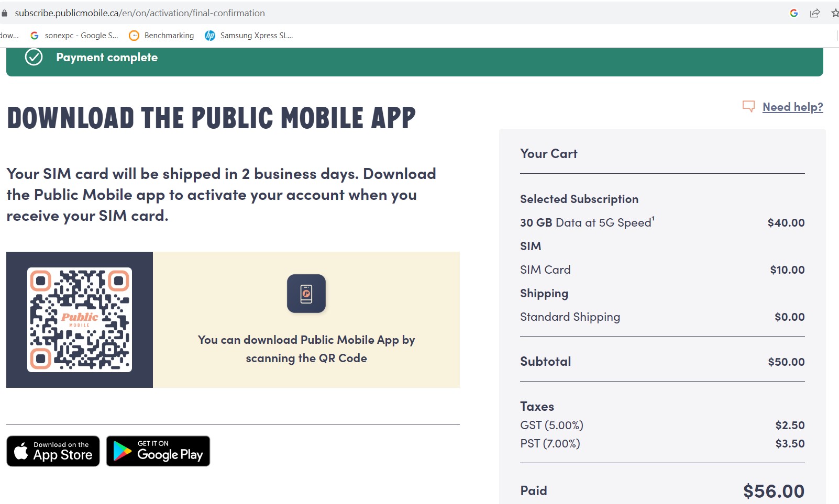Open the truncated "dow..." bookmark
Image resolution: width=839 pixels, height=504 pixels.
[x=9, y=36]
